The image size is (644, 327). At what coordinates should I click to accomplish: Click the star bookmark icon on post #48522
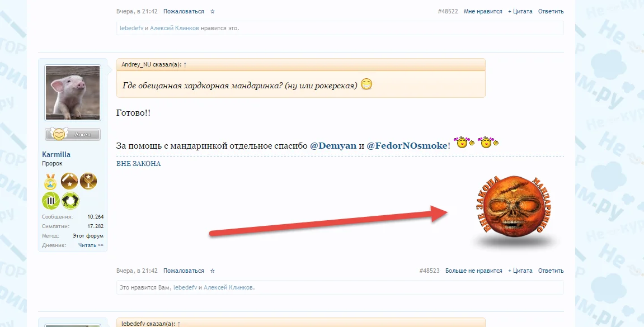point(213,12)
